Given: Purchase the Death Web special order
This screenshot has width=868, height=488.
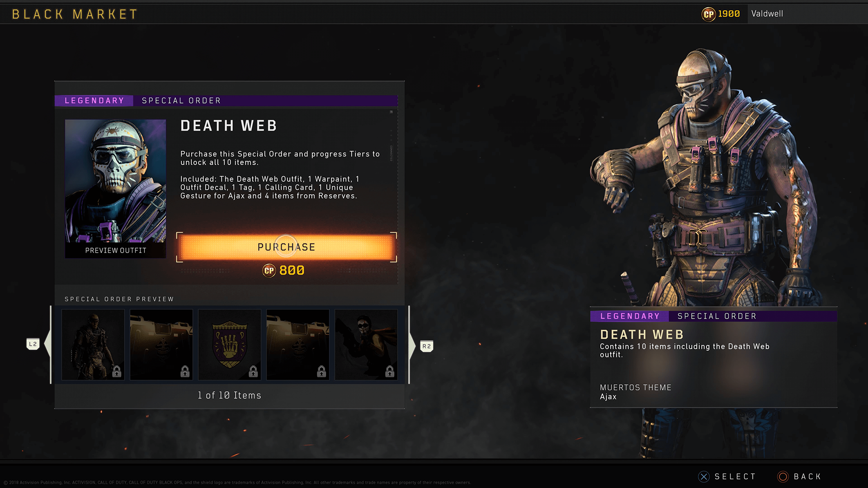Looking at the screenshot, I should (x=287, y=247).
